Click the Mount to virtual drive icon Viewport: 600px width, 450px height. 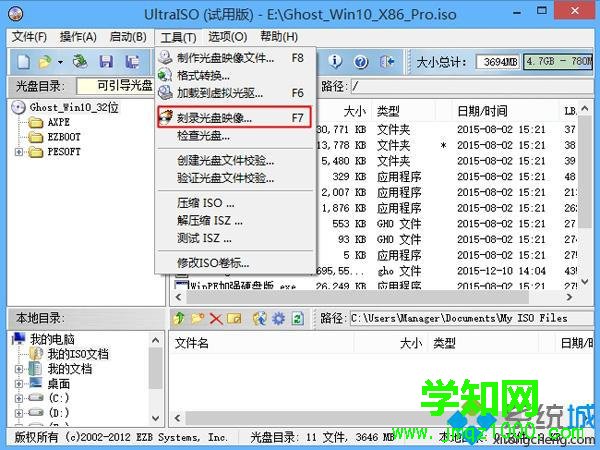coord(165,92)
